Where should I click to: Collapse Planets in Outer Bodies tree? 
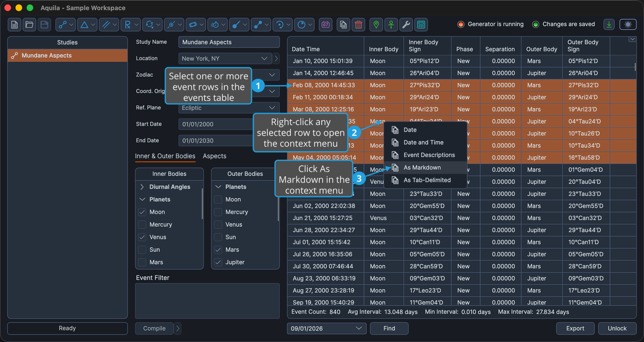(x=218, y=187)
